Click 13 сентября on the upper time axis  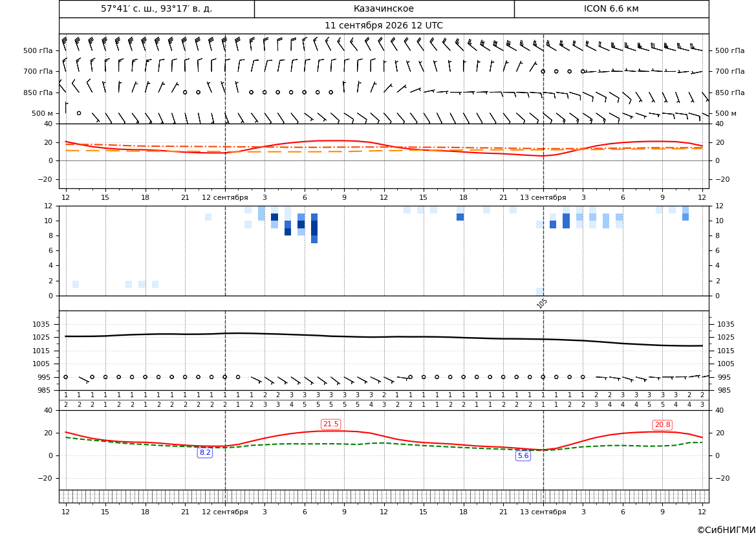(543, 197)
